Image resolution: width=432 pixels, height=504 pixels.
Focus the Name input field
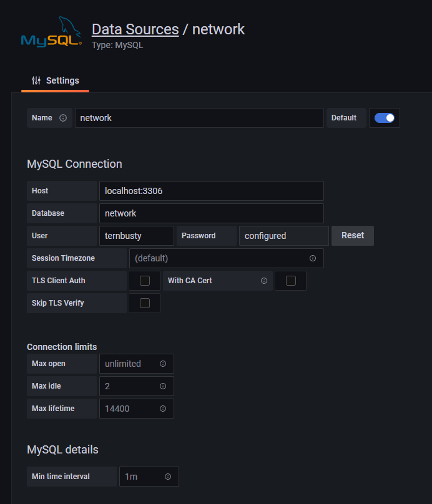pos(199,118)
